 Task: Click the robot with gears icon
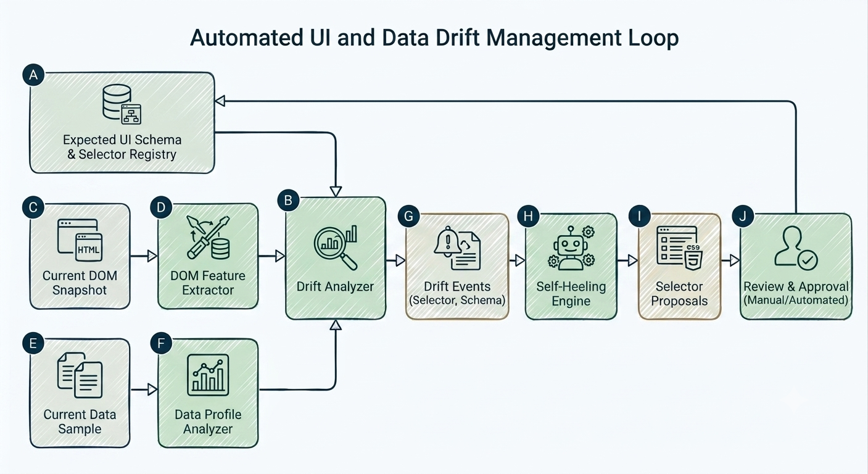click(571, 247)
